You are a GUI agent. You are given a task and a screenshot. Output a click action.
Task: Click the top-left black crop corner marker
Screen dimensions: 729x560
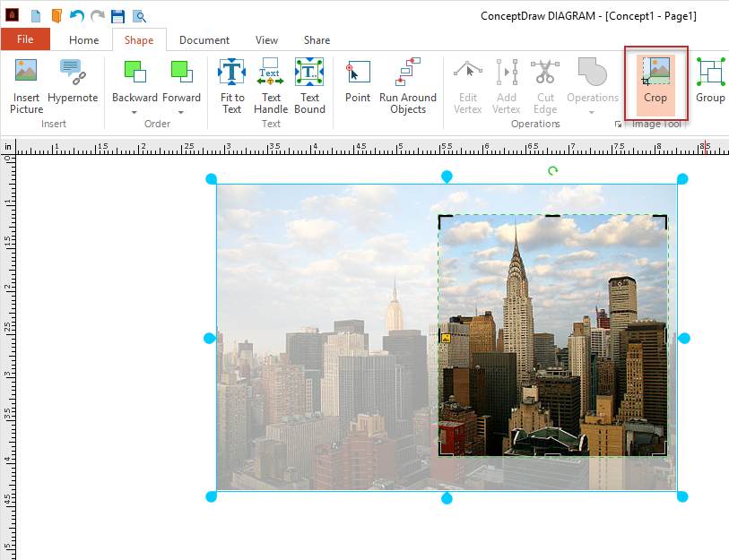tap(442, 219)
